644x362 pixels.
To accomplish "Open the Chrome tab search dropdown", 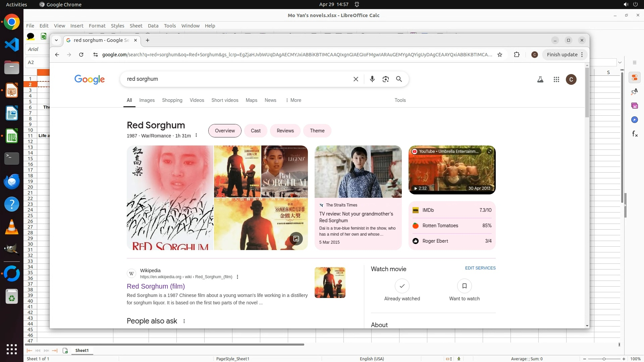I will coord(56,40).
